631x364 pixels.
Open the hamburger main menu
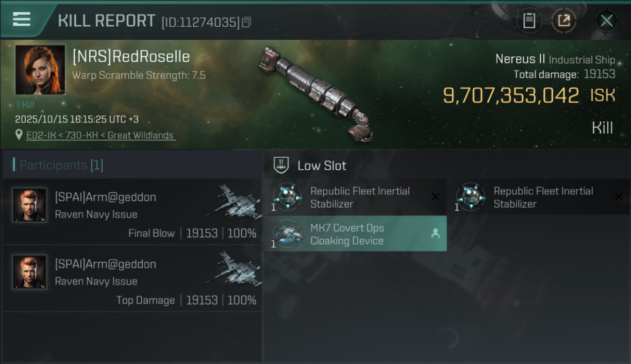[21, 19]
